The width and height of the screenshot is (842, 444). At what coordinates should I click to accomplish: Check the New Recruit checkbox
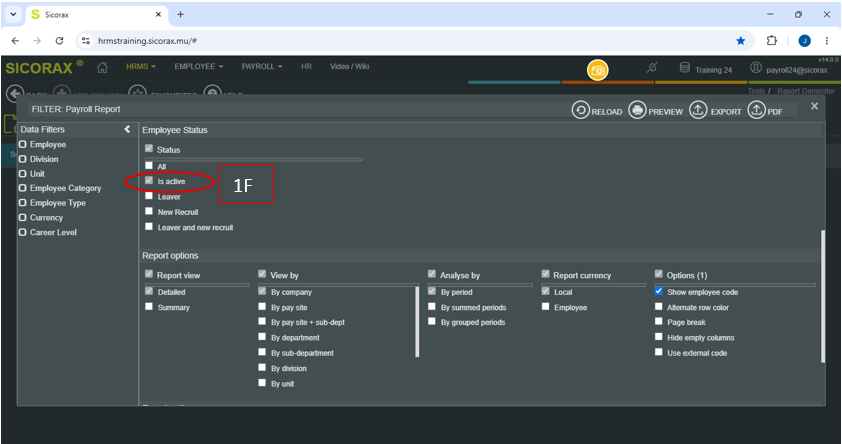pyautogui.click(x=149, y=211)
